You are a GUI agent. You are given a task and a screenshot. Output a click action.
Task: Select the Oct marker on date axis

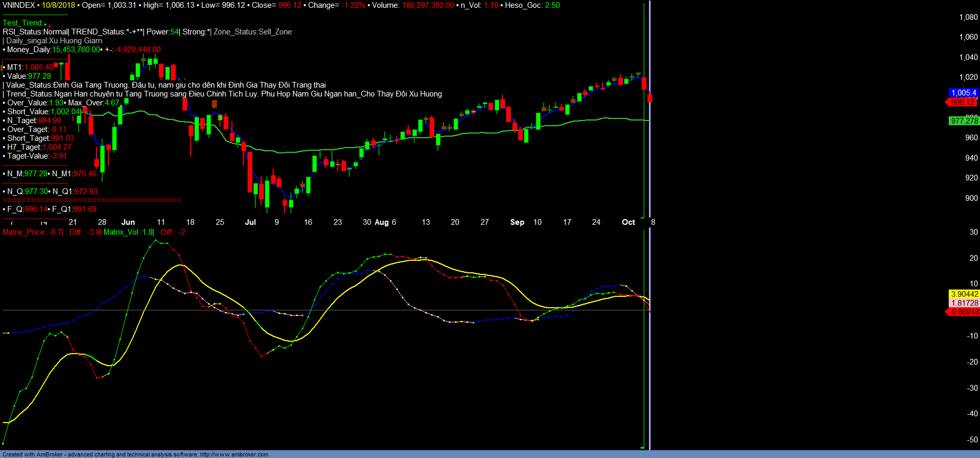(x=628, y=222)
